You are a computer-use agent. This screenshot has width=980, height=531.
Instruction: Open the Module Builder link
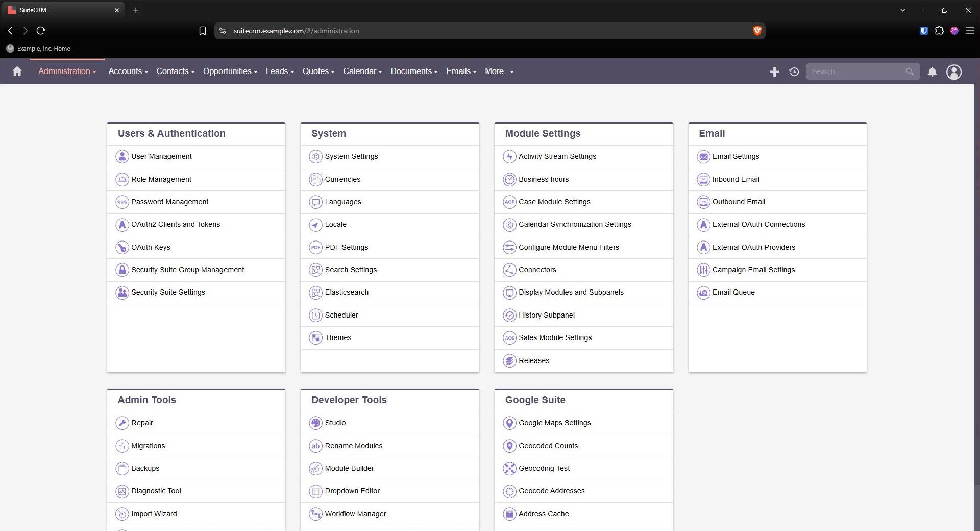click(x=349, y=469)
